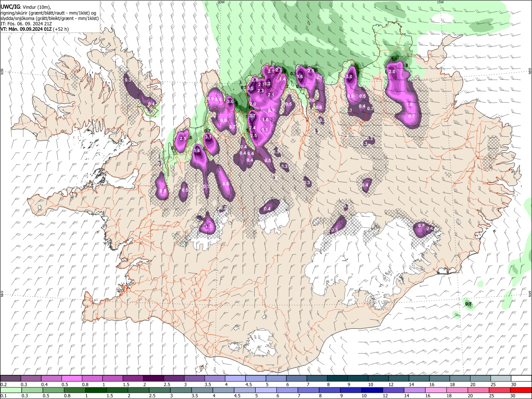Image resolution: width=532 pixels, height=399 pixels.
Task: Click the upper legend label 18
Action: tap(452, 385)
